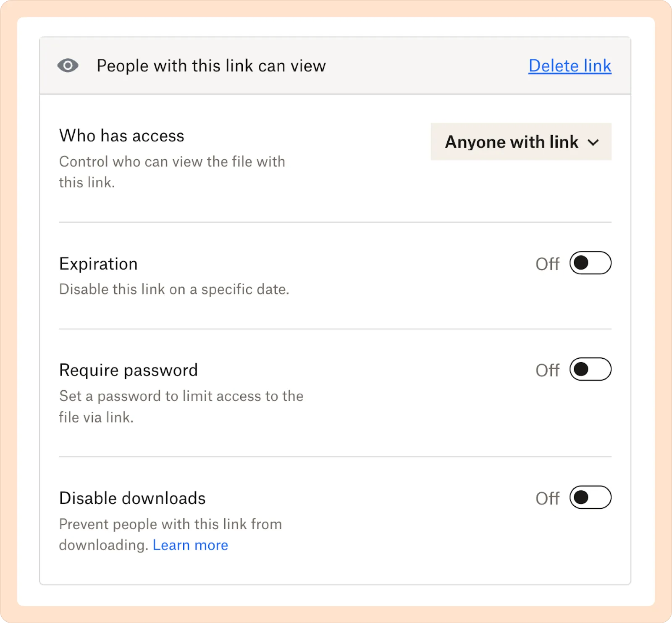Click the "Require password" setting label

pos(128,370)
